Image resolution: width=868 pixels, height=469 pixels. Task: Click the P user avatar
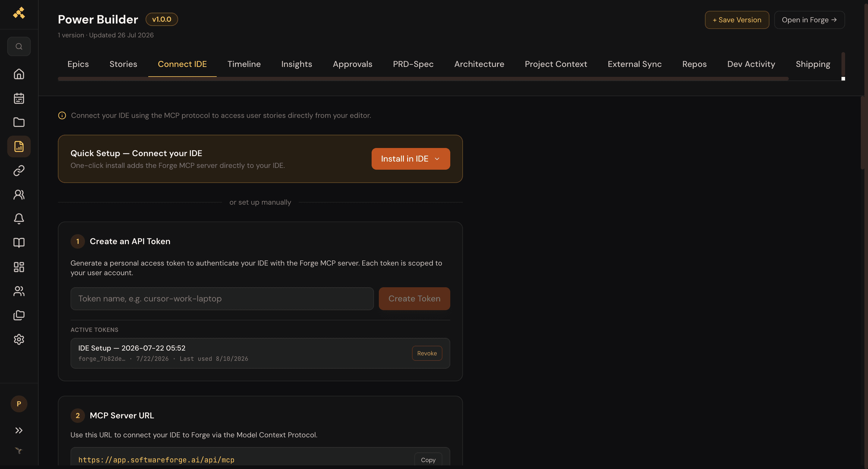tap(19, 404)
